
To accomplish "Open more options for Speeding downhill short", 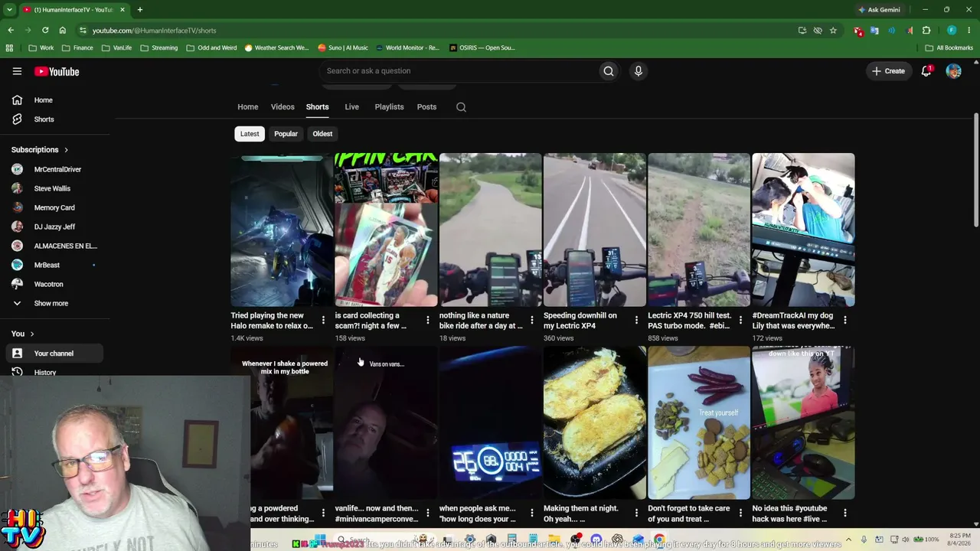I will [x=635, y=320].
